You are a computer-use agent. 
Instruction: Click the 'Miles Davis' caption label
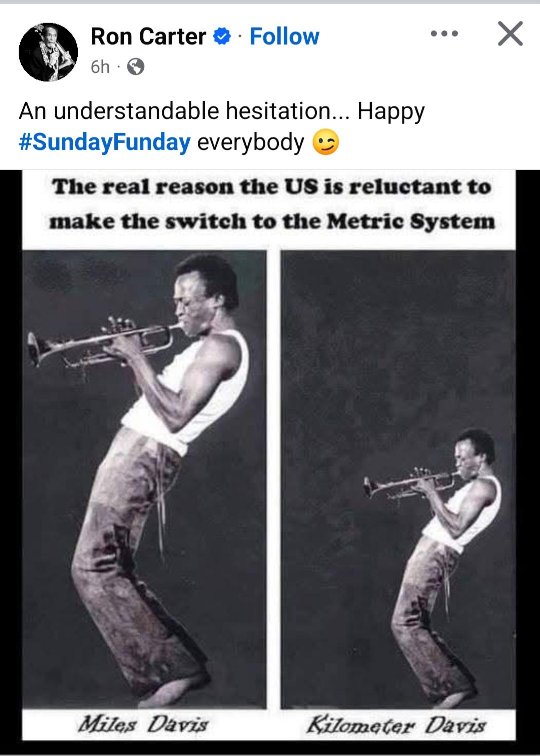click(143, 724)
